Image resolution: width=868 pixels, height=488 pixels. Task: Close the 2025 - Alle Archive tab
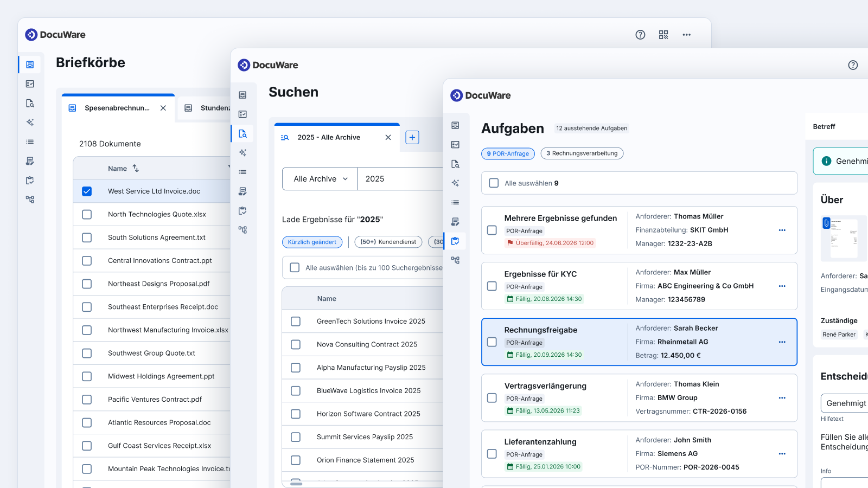point(388,137)
